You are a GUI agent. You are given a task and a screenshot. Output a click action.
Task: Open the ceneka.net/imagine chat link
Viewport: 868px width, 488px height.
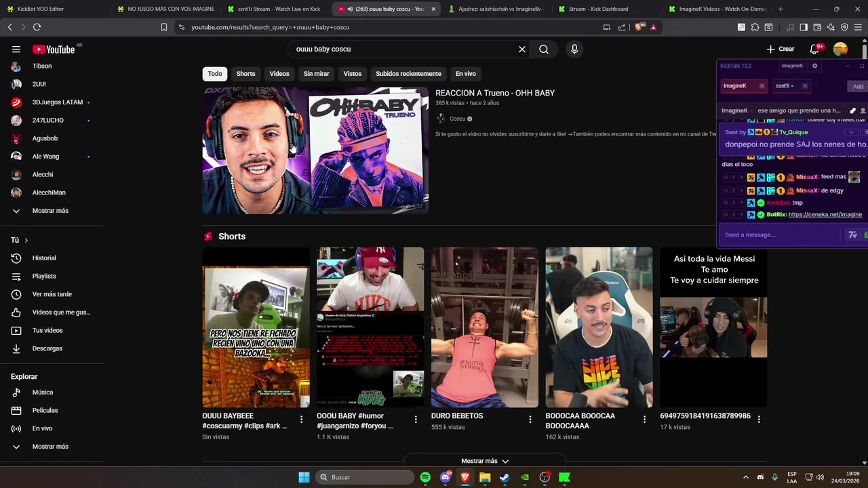825,215
